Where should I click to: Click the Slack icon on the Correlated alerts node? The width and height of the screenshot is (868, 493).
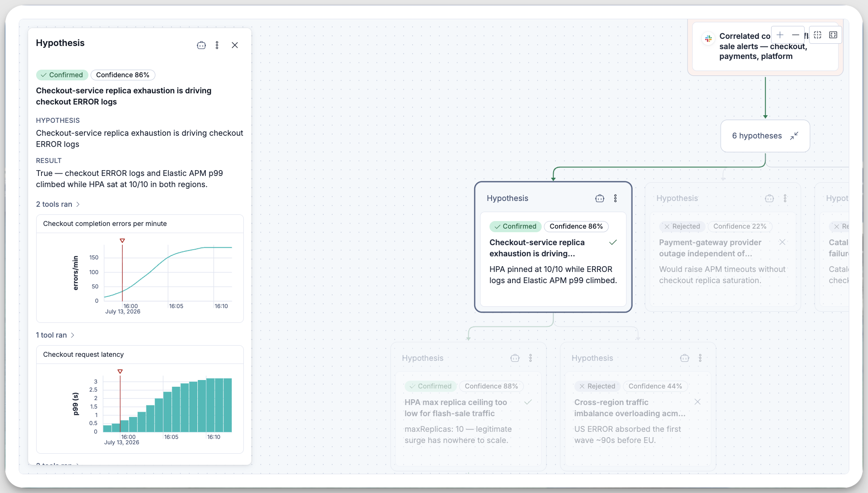click(708, 38)
